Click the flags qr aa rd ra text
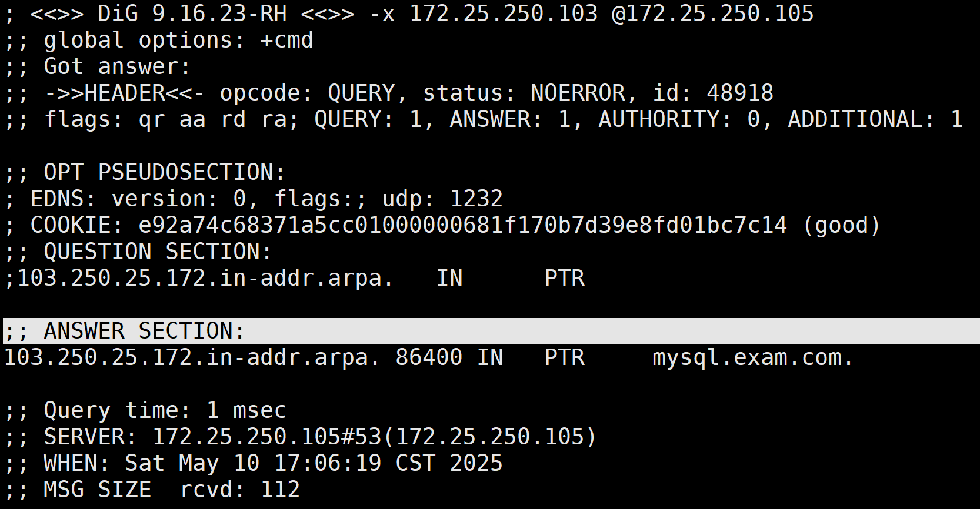 (172, 119)
